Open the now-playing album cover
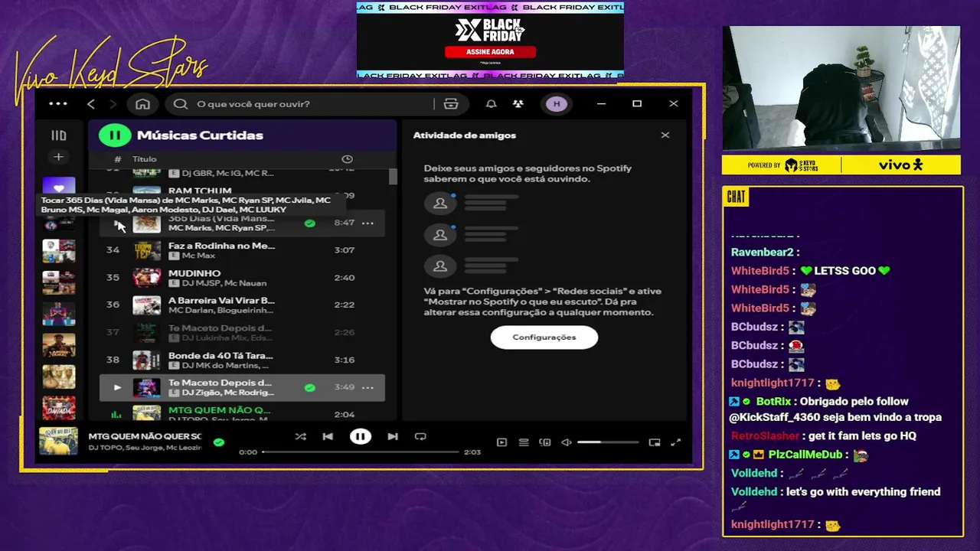 (x=59, y=442)
